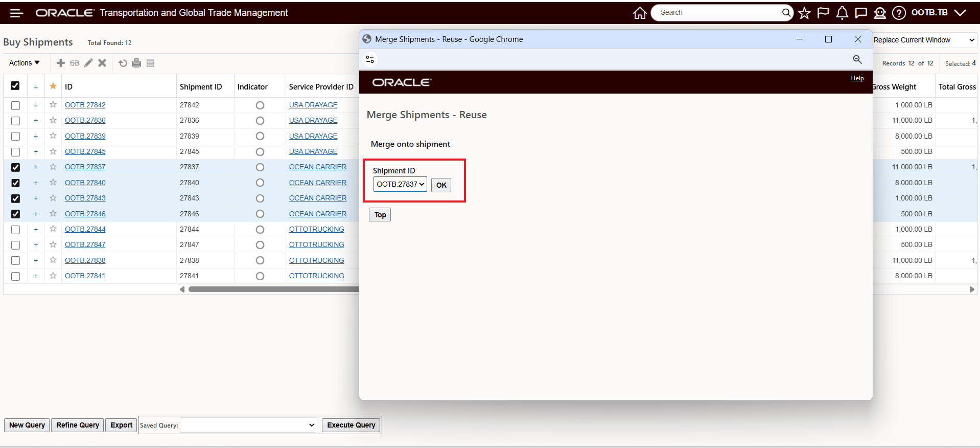980x448 pixels.
Task: Sort by the Service Provider ID column header
Action: [321, 87]
